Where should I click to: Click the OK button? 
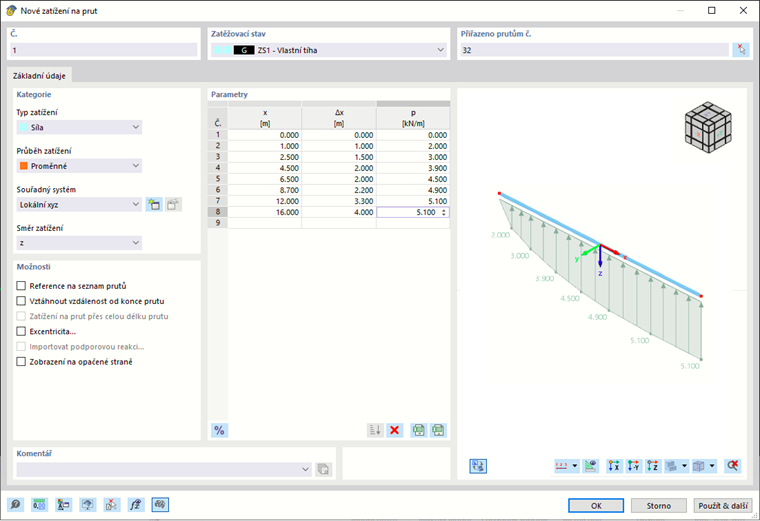click(x=596, y=505)
